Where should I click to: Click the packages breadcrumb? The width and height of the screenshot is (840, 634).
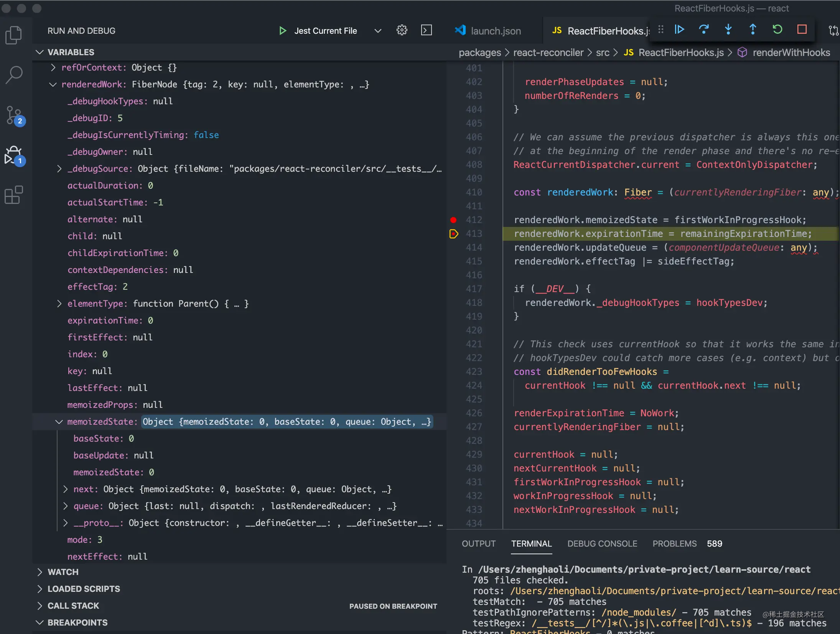[x=480, y=53]
